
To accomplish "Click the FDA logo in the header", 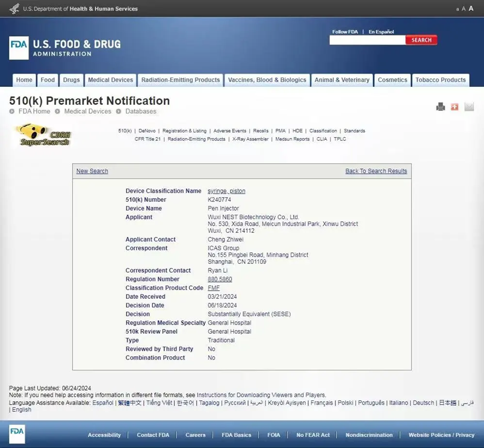I will (x=19, y=48).
